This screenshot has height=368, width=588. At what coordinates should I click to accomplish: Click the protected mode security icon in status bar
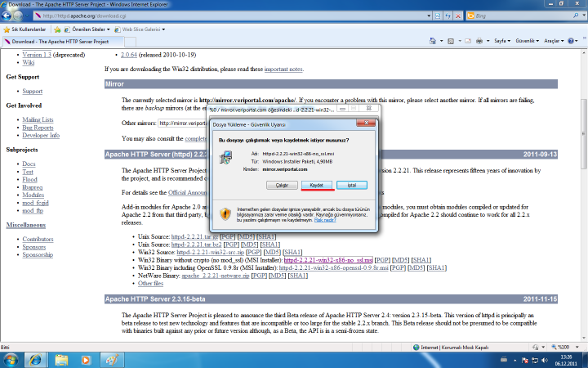pyautogui.click(x=535, y=348)
